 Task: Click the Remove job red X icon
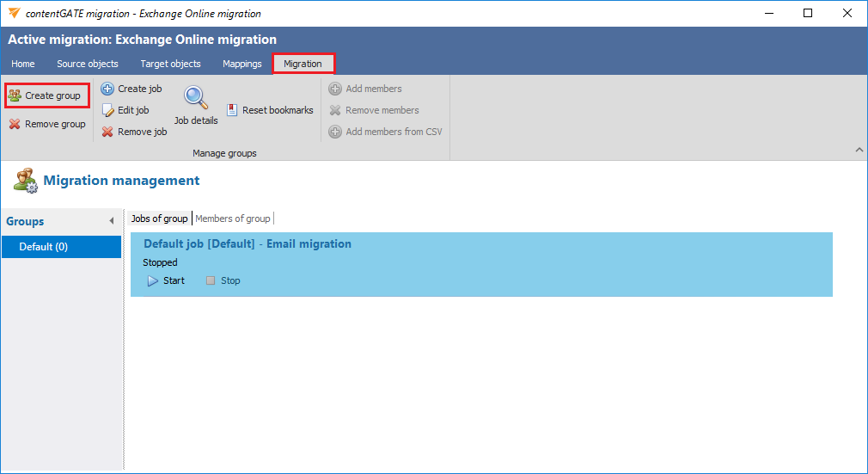pyautogui.click(x=107, y=132)
